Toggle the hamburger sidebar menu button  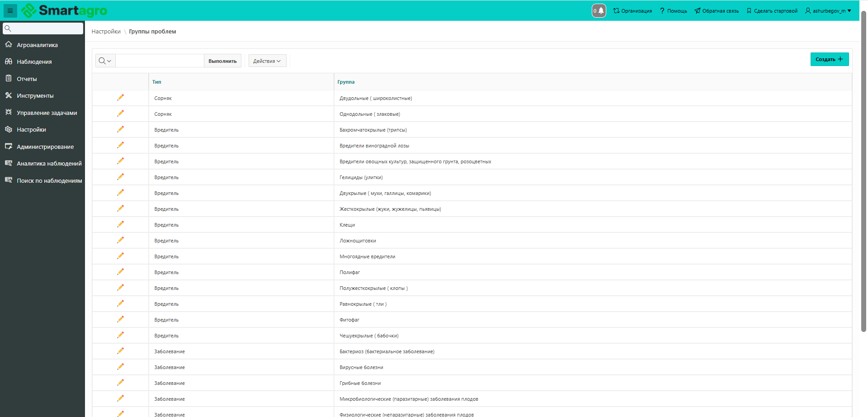pos(10,10)
